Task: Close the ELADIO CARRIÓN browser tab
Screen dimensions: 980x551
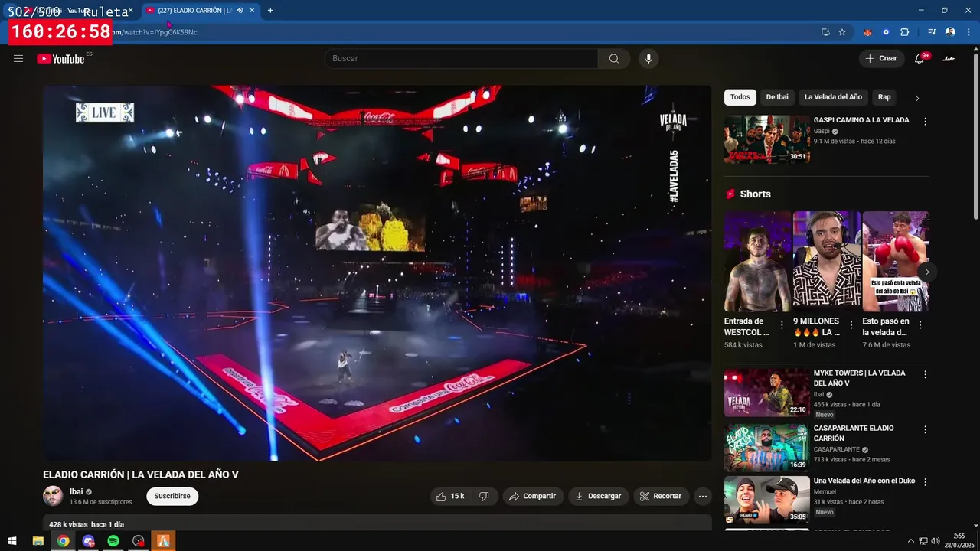Action: coord(252,11)
